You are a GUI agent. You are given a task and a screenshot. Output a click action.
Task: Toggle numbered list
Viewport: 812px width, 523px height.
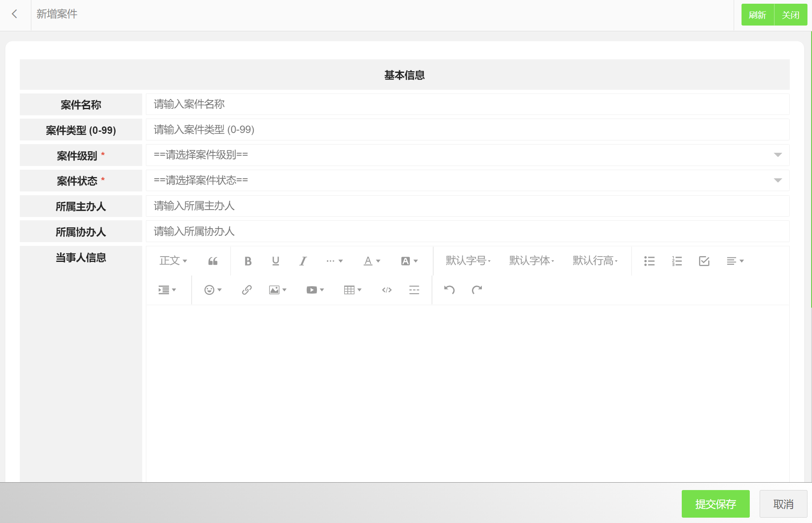point(677,261)
